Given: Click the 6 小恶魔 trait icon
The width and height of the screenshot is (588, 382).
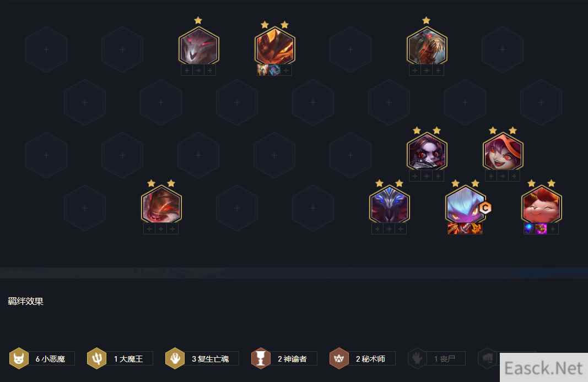Looking at the screenshot, I should tap(19, 358).
